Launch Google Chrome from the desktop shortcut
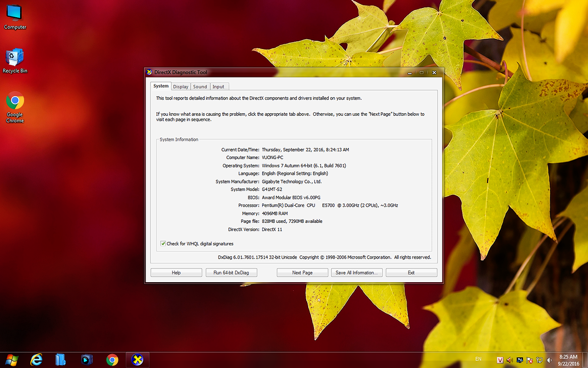Image resolution: width=588 pixels, height=368 pixels. pos(15,108)
